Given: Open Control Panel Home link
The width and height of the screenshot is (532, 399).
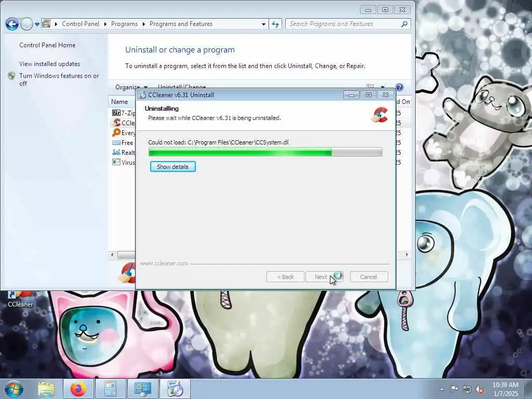Looking at the screenshot, I should click(x=47, y=45).
